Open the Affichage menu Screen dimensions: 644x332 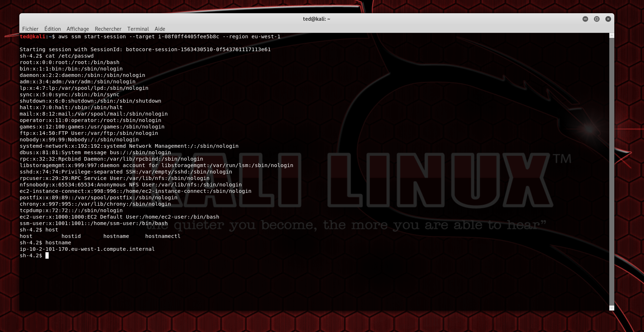pyautogui.click(x=78, y=29)
